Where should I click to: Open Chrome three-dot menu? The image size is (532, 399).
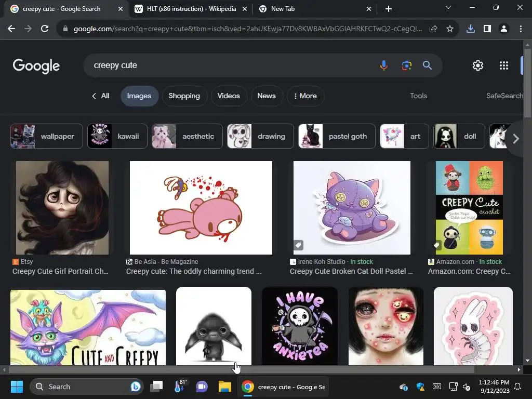(521, 29)
